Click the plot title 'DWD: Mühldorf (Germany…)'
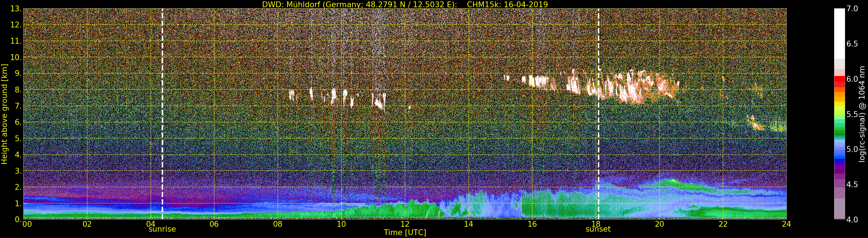The width and height of the screenshot is (868, 238). 405,4
